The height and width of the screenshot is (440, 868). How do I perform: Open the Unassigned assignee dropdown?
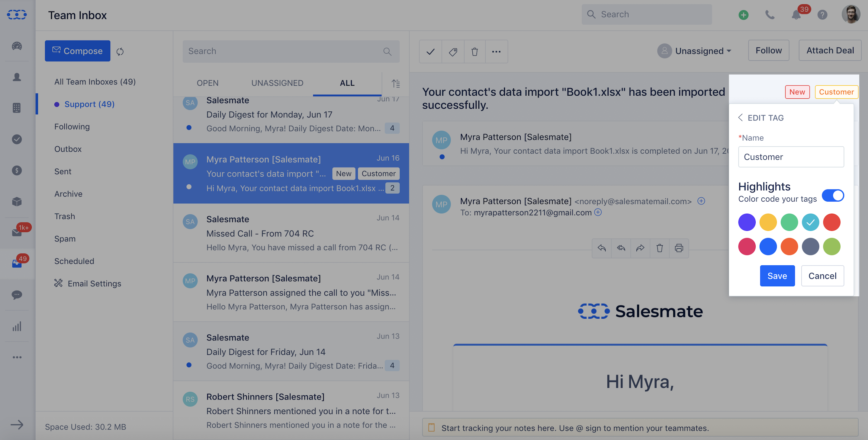[x=694, y=51]
